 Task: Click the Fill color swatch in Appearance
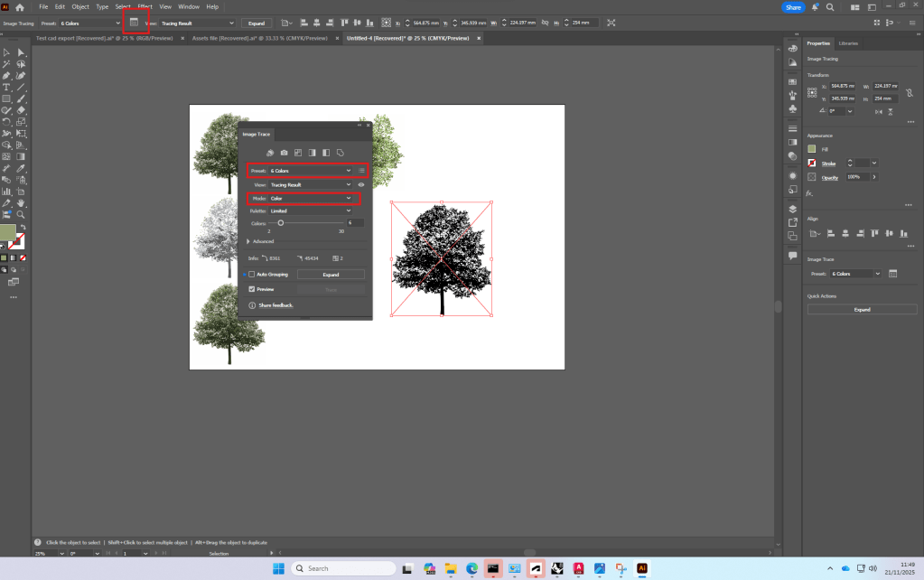point(812,148)
